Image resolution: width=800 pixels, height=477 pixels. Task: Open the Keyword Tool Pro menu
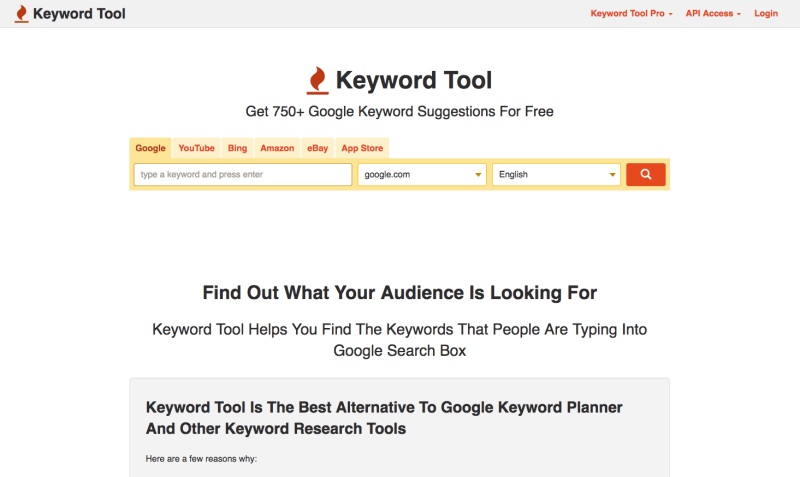[x=631, y=13]
